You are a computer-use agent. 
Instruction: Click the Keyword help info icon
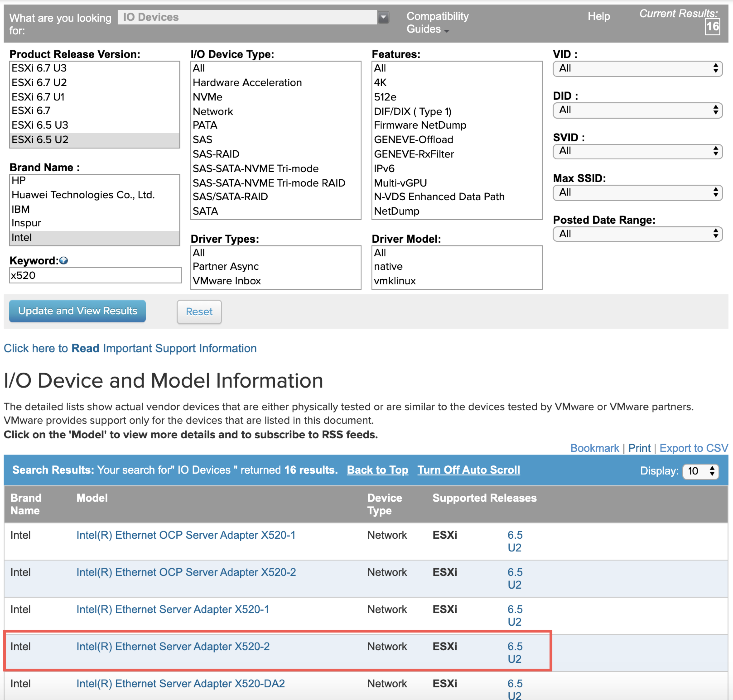coord(63,260)
